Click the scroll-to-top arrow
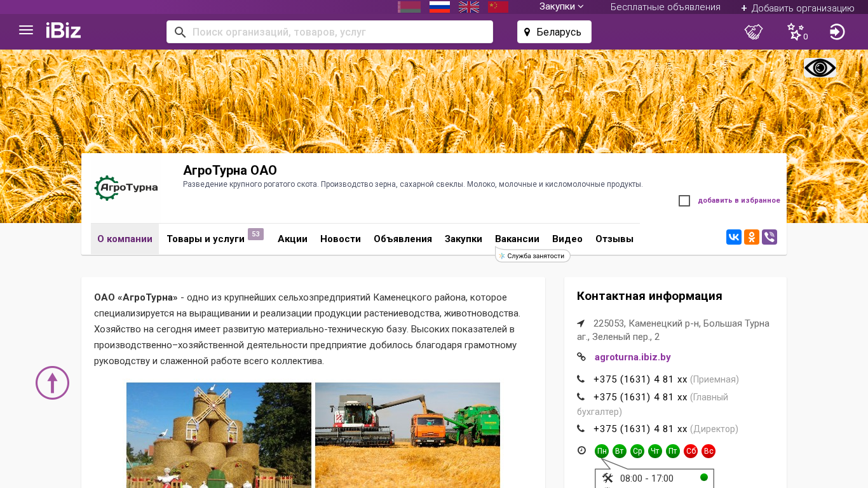 point(52,383)
